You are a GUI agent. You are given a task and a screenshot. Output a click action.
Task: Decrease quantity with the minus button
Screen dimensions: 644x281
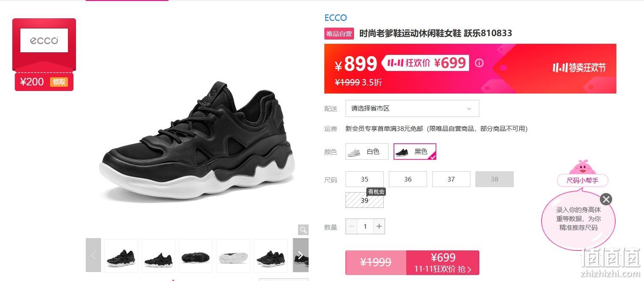click(x=352, y=227)
